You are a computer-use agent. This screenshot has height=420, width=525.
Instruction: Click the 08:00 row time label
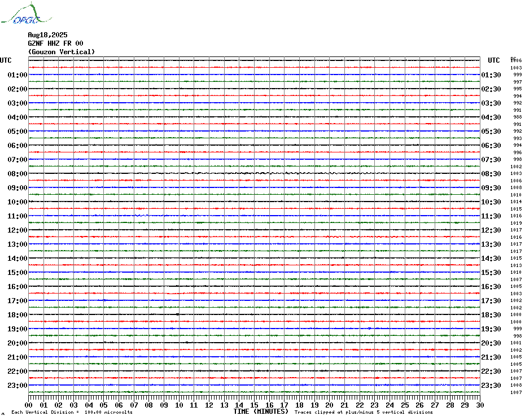[x=17, y=174]
